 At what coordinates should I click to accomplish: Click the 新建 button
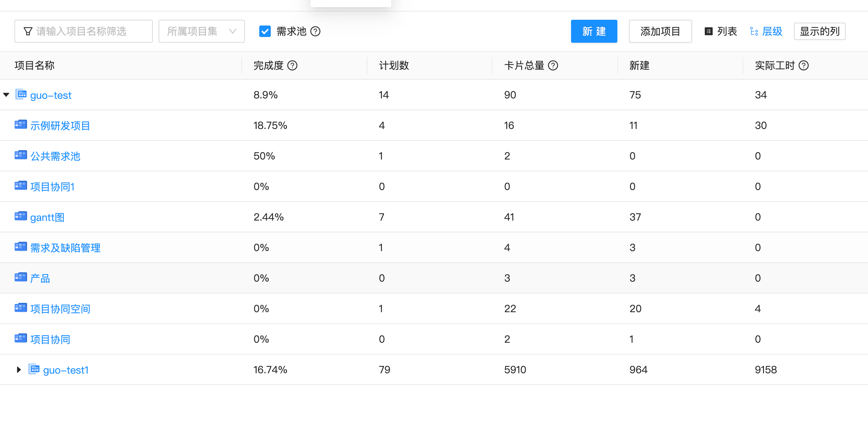point(594,31)
